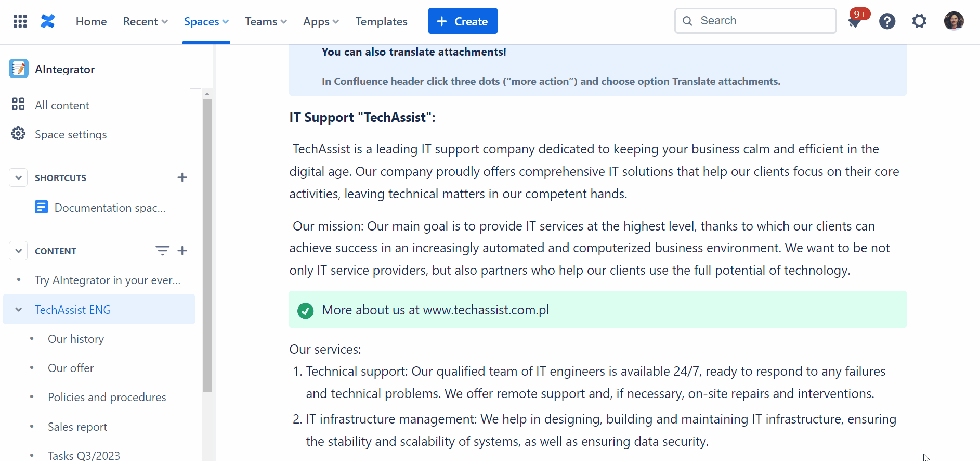Screen dimensions: 980x461
Task: Click the sidebar vertical scrollbar thumb
Action: pyautogui.click(x=207, y=245)
